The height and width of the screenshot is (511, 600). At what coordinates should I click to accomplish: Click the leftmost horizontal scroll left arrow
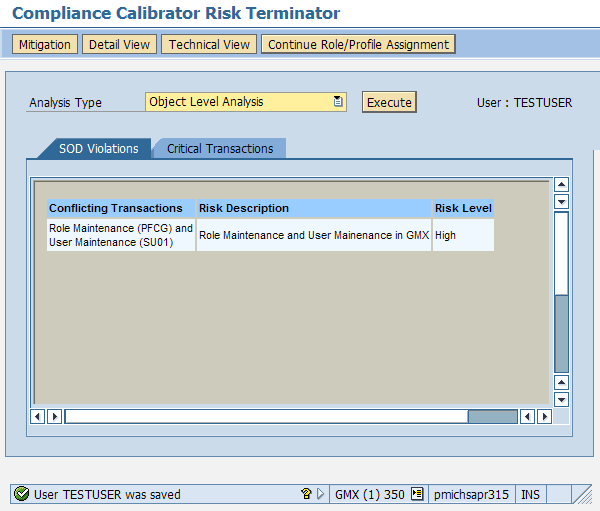(x=39, y=416)
